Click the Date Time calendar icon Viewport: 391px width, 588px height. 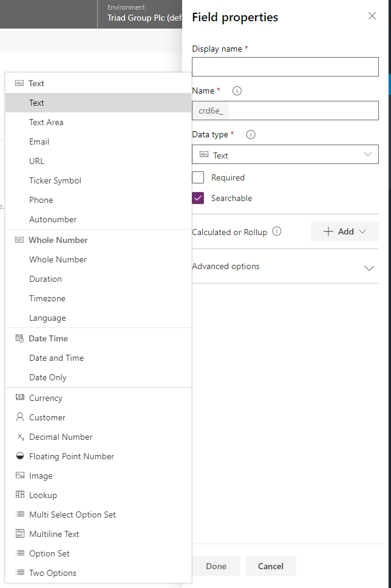(19, 338)
